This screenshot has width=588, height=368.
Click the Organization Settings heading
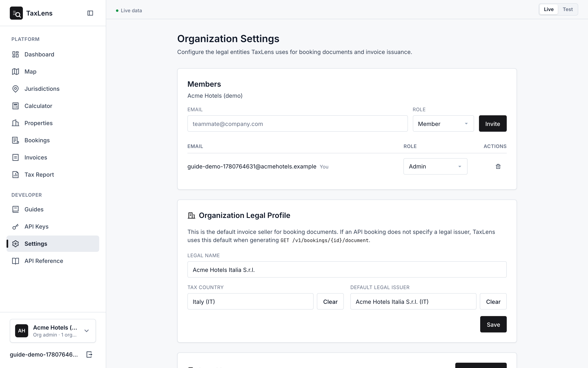[228, 39]
